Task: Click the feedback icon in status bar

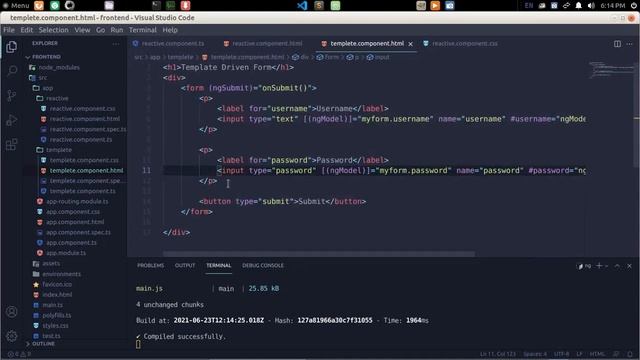Action: coord(616,354)
